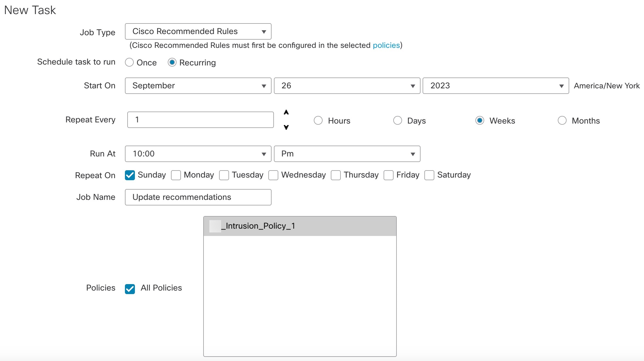Uncheck the All Policies checkbox
This screenshot has height=361, width=644.
[130, 289]
